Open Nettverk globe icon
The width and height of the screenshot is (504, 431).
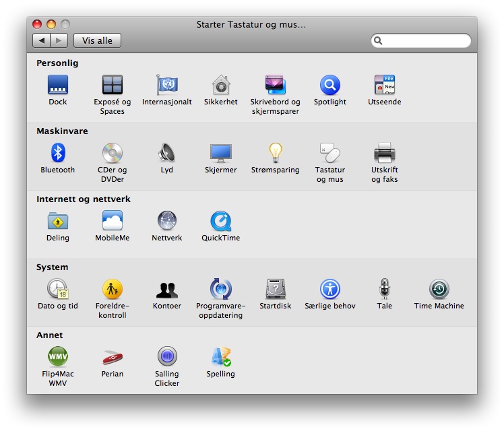167,221
